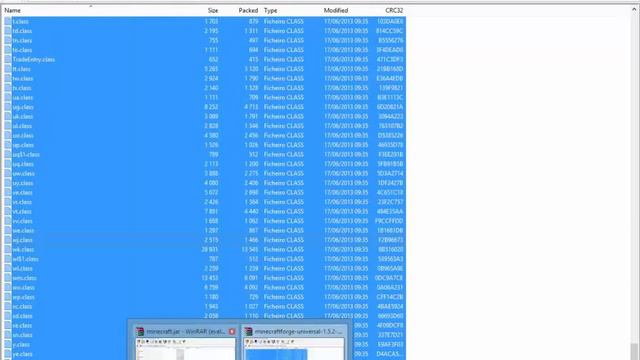The image size is (640, 360).
Task: Select the uw.class file name
Action: click(23, 173)
